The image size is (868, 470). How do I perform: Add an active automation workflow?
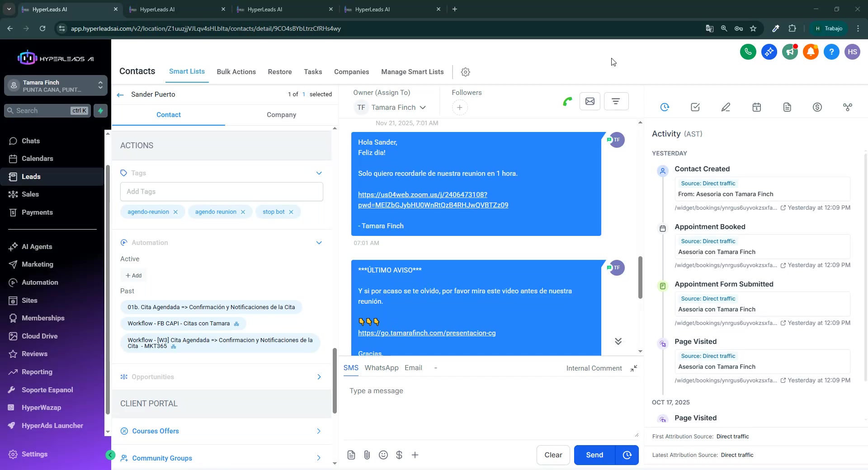(134, 276)
